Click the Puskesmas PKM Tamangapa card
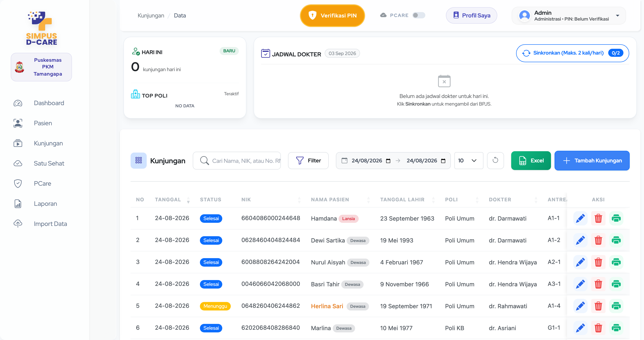 pos(41,67)
